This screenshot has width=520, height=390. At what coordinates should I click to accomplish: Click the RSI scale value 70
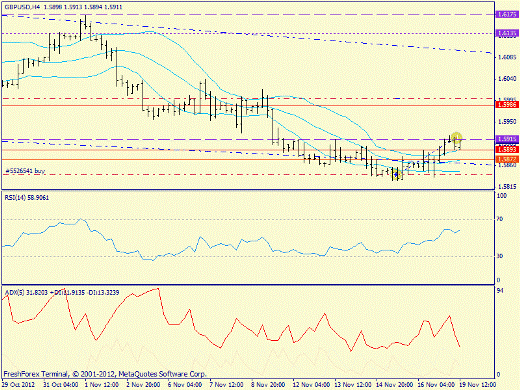tap(500, 219)
